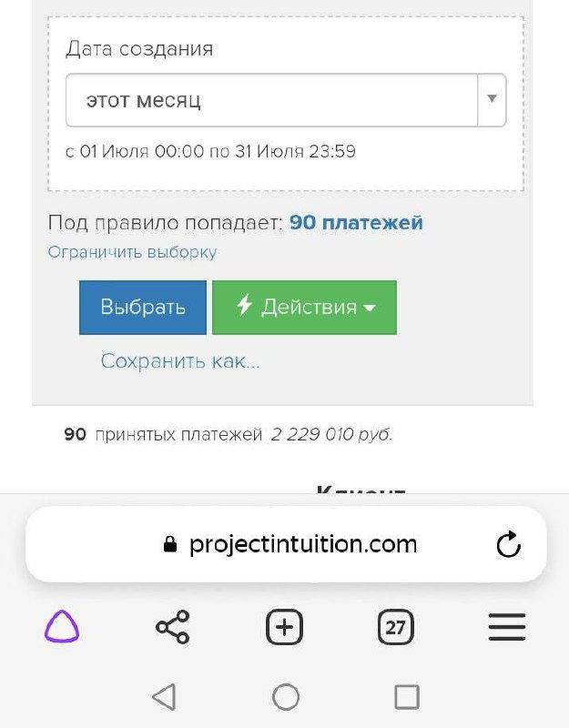Reload the page with the refresh icon
Image resolution: width=569 pixels, height=728 pixels.
click(510, 545)
